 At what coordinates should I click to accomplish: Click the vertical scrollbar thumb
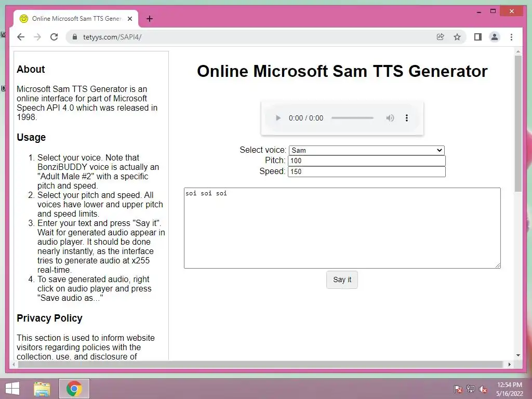pyautogui.click(x=518, y=124)
